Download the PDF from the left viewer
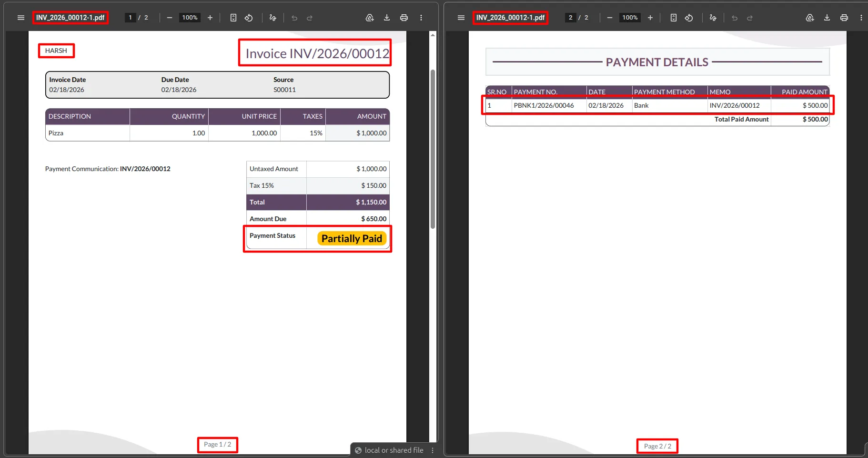The width and height of the screenshot is (868, 458). pos(387,18)
